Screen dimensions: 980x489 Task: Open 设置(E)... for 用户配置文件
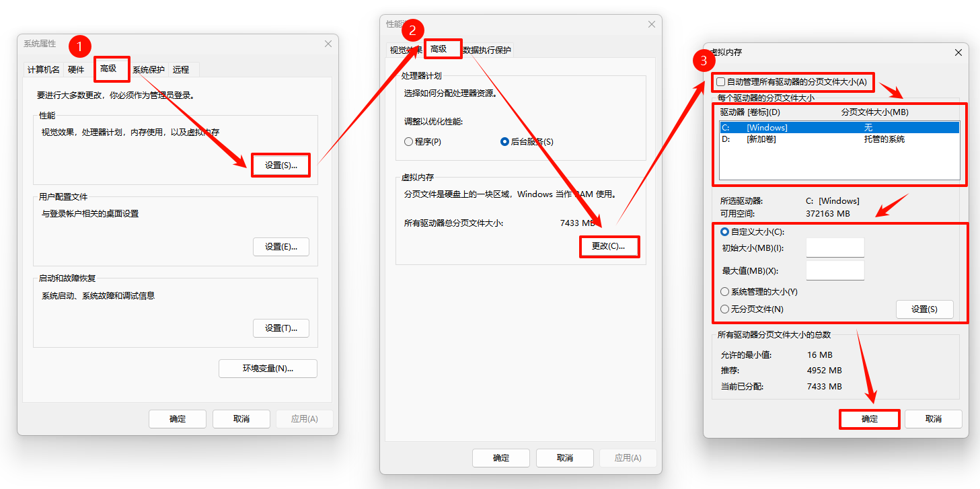(x=280, y=247)
